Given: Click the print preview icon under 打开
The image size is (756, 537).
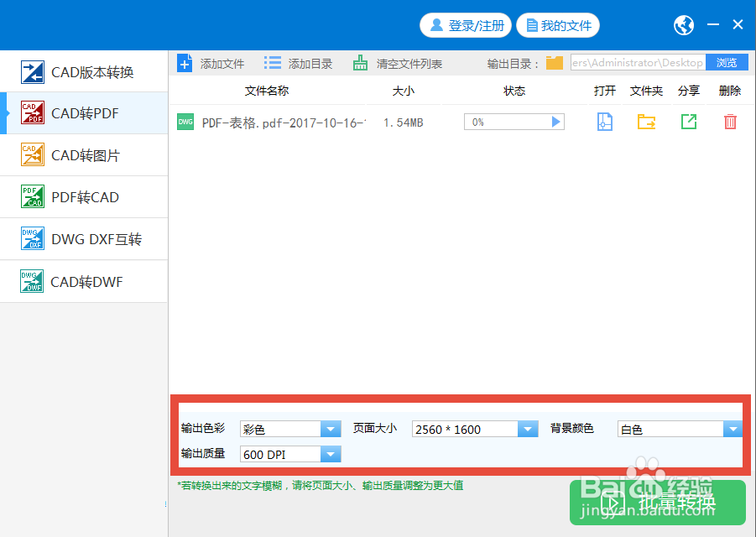Looking at the screenshot, I should coord(604,122).
